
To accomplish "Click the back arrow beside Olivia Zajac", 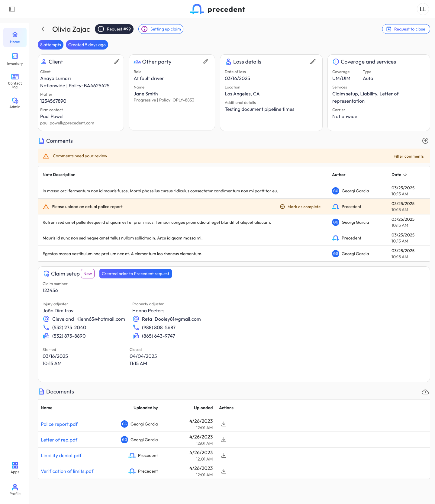I will pos(44,29).
